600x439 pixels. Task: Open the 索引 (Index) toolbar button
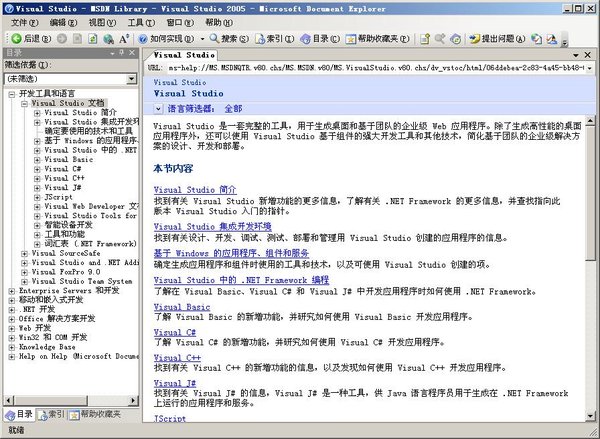(275, 38)
